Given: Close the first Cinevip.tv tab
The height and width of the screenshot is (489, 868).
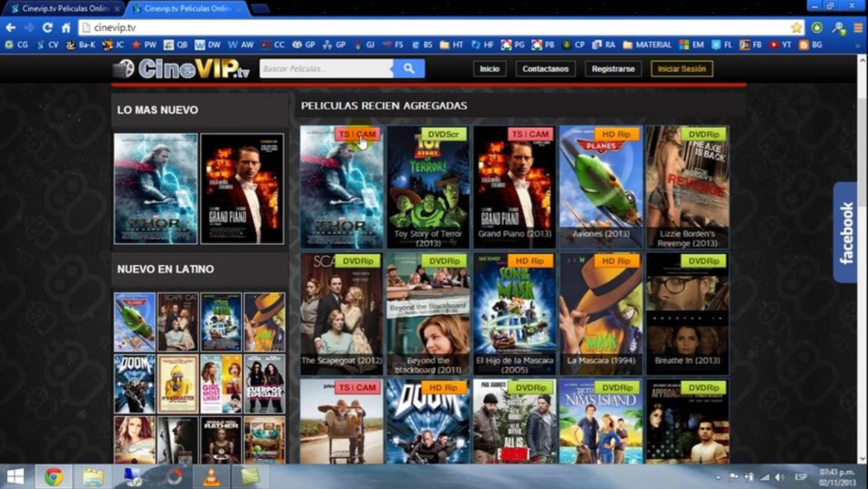Looking at the screenshot, I should 116,9.
